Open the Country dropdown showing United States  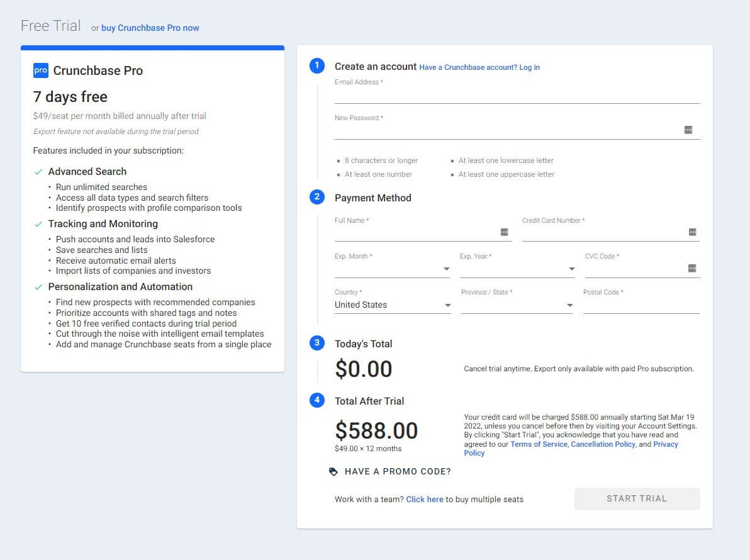447,305
